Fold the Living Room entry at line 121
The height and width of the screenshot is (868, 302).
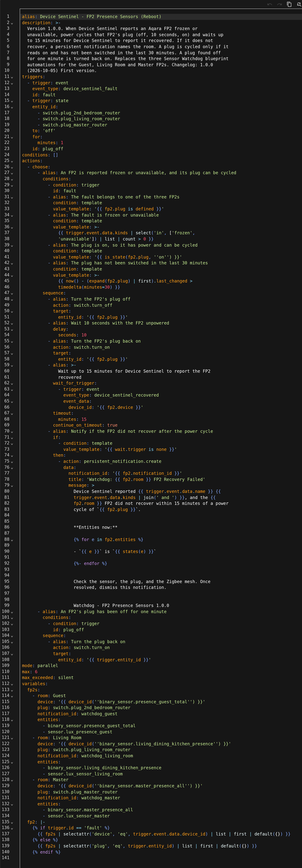(12, 738)
